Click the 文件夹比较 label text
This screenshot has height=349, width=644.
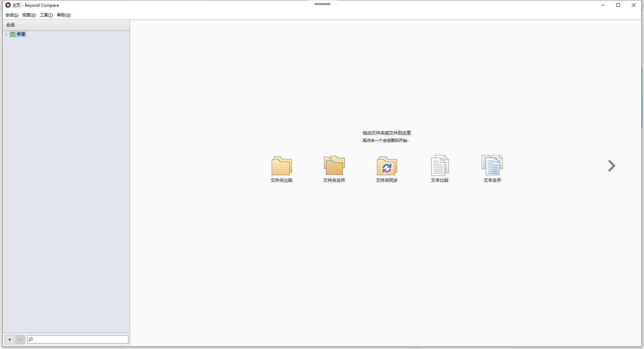point(281,181)
